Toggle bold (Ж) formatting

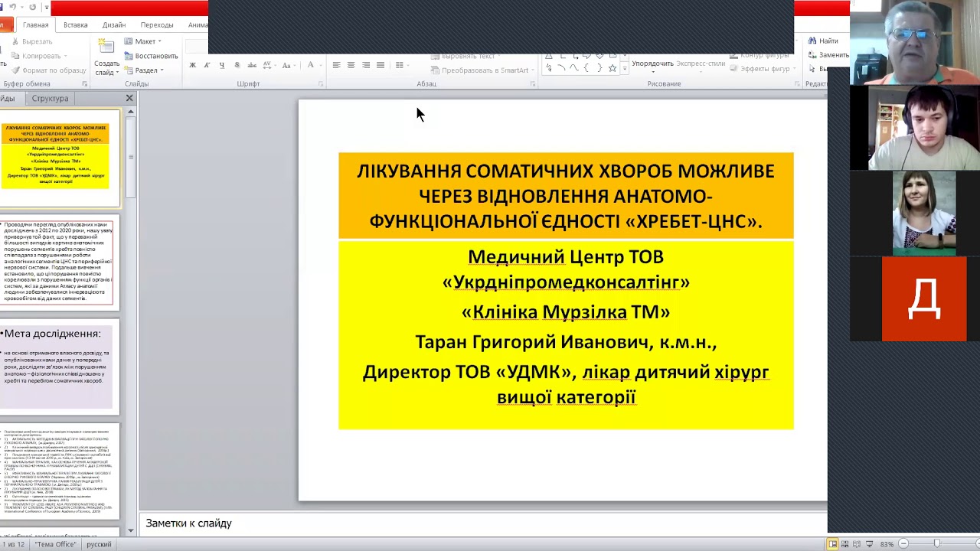pyautogui.click(x=192, y=65)
